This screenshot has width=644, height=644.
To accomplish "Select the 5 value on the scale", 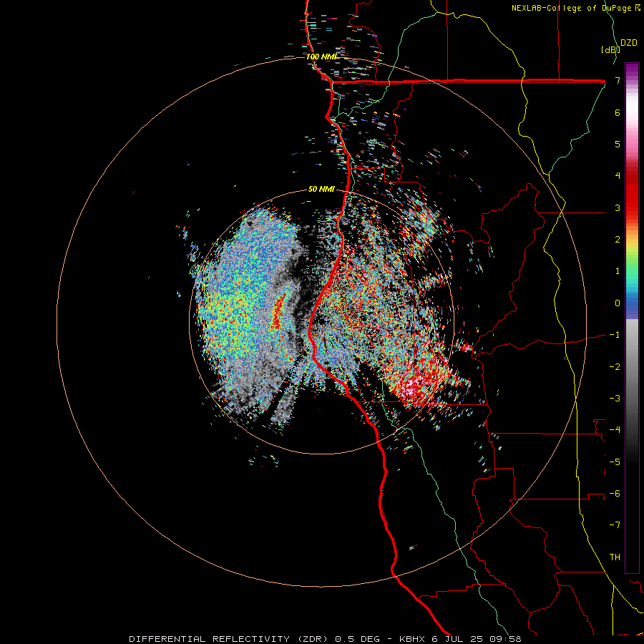I will tap(618, 144).
